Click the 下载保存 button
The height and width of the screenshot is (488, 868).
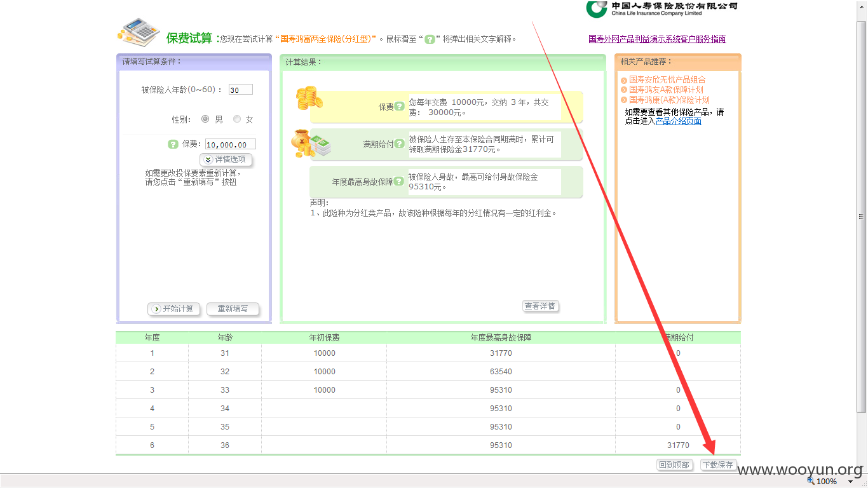718,465
